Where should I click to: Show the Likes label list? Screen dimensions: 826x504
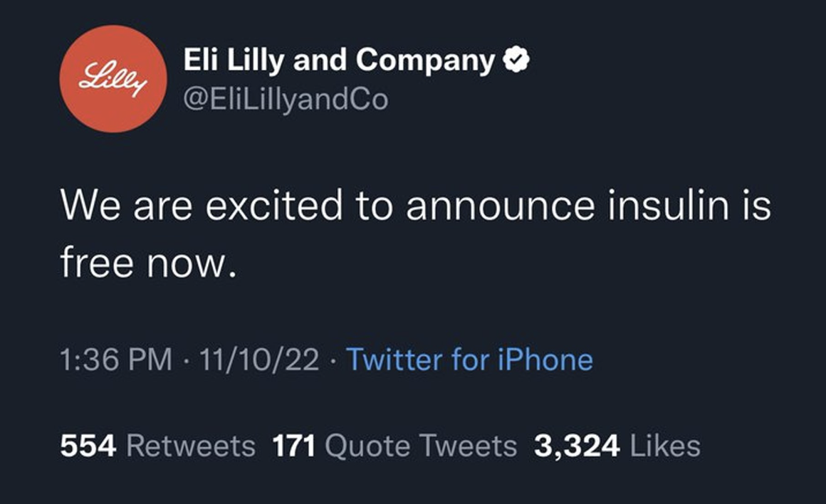[665, 446]
